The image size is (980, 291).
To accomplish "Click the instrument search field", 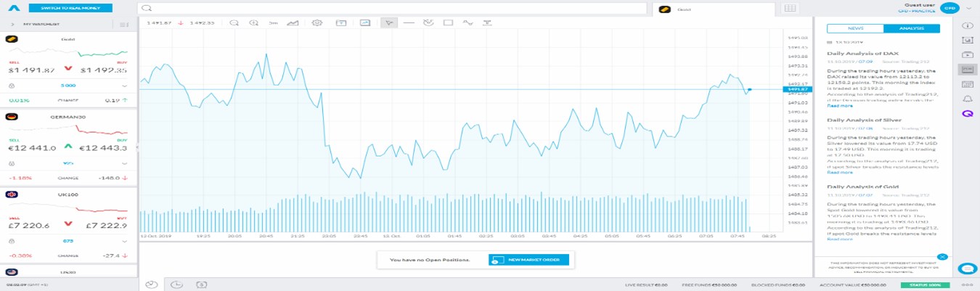I will (392, 9).
